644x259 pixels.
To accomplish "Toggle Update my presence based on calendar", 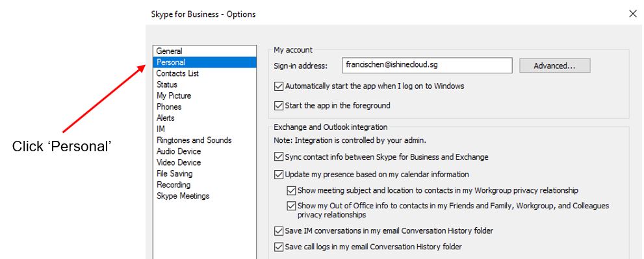I will point(279,175).
